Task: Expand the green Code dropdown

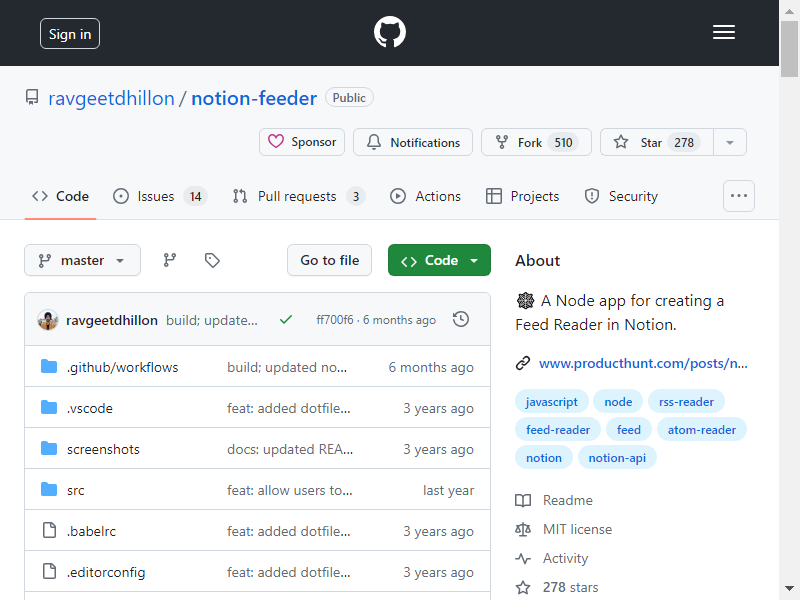Action: (439, 260)
